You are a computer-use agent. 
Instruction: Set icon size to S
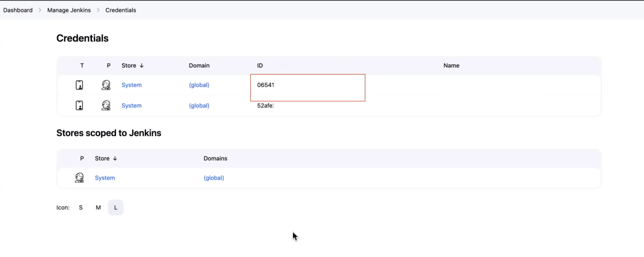81,208
